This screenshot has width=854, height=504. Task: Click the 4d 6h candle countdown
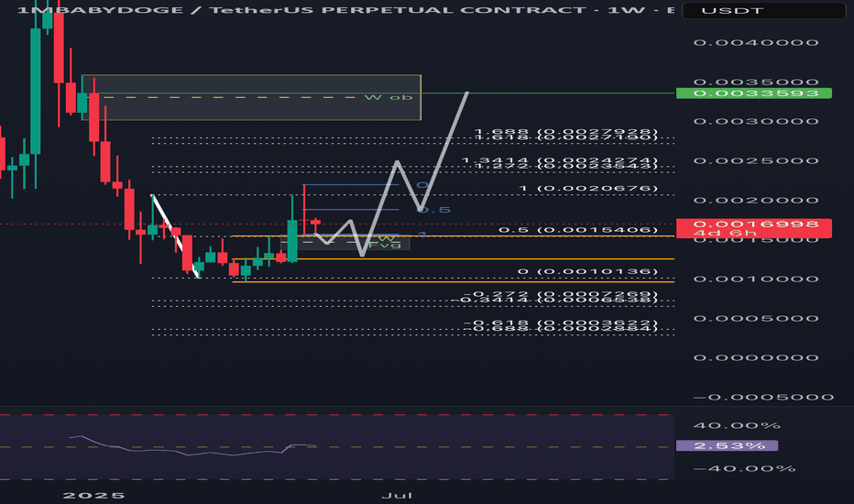pos(725,233)
